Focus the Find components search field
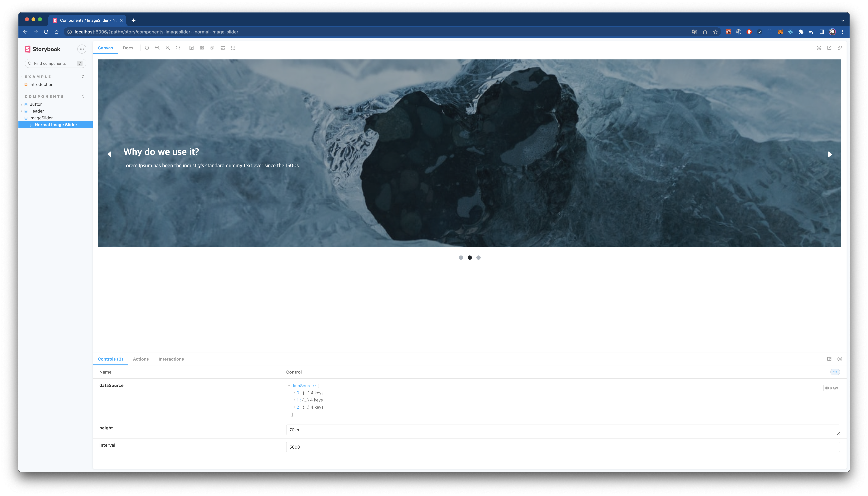Viewport: 868px width, 496px height. click(55, 63)
